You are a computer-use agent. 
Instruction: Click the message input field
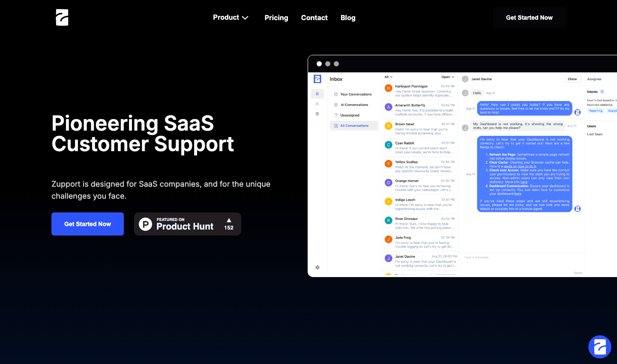(521, 257)
